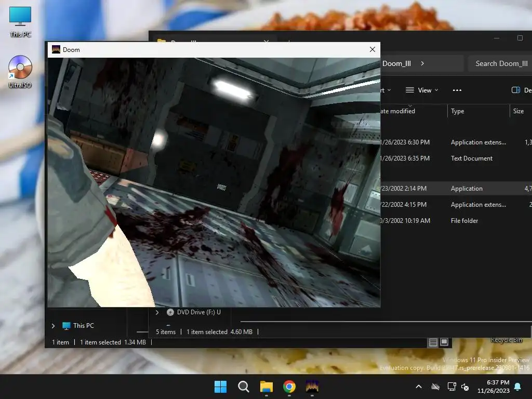Click the OneDrive cloud tray icon
The width and height of the screenshot is (532, 399).
tap(435, 387)
